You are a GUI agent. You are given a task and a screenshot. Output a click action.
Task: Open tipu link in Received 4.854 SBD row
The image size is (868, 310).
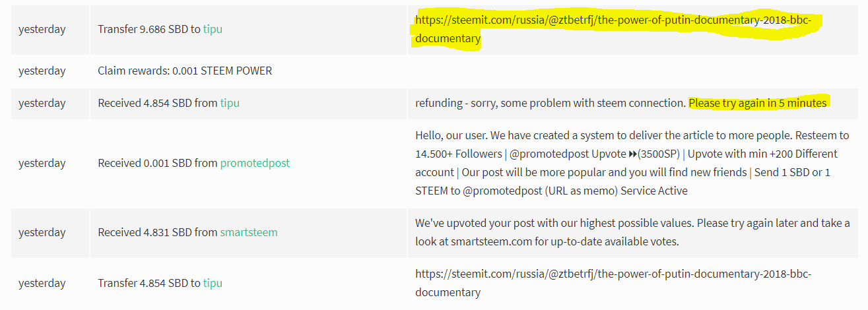[230, 103]
